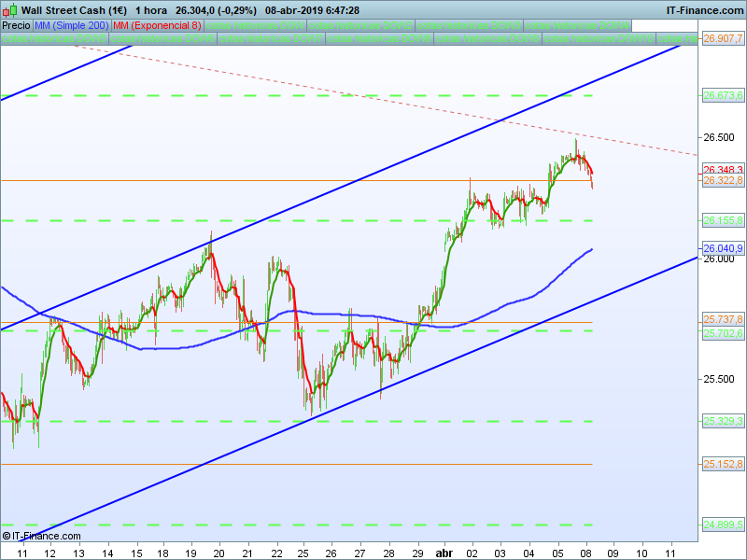Click the 08 date label on time axis
Viewport: 747px width, 560px height.
point(586,553)
